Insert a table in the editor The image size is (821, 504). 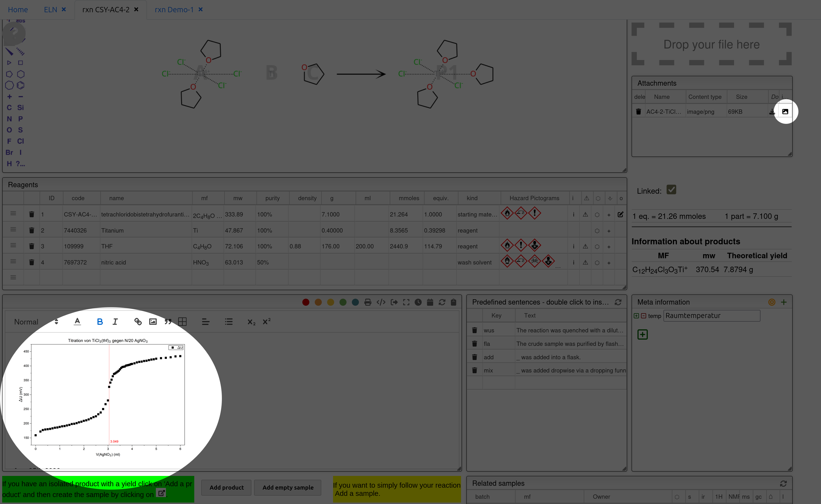coord(182,322)
